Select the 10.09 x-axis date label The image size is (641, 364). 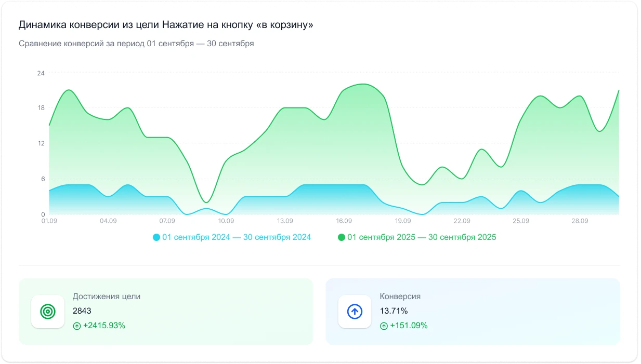point(226,221)
